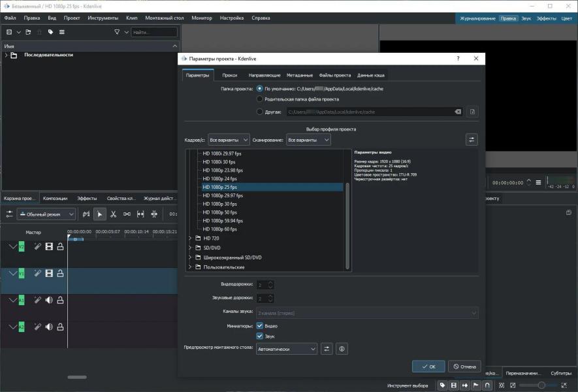Expand the HD 720 profile folder
Screen dimensions: 578x392
pyautogui.click(x=190, y=238)
